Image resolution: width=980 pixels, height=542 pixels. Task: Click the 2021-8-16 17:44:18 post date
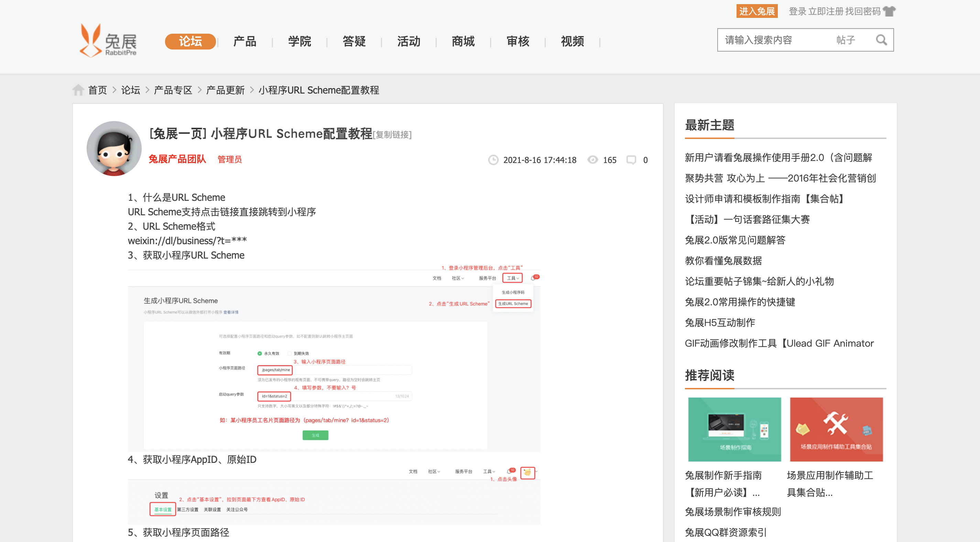540,160
